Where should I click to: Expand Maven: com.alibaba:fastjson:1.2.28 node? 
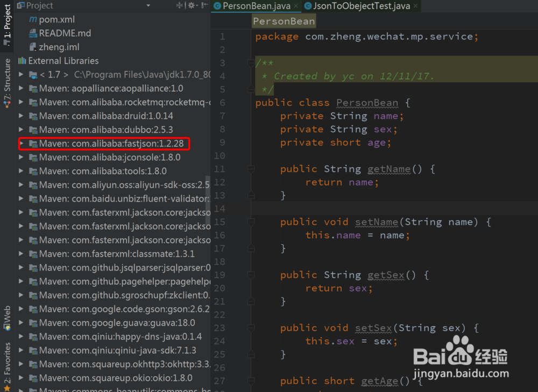(x=22, y=143)
